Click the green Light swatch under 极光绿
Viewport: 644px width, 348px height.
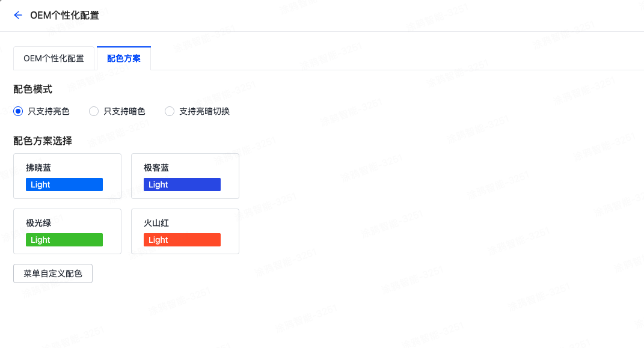pos(64,240)
